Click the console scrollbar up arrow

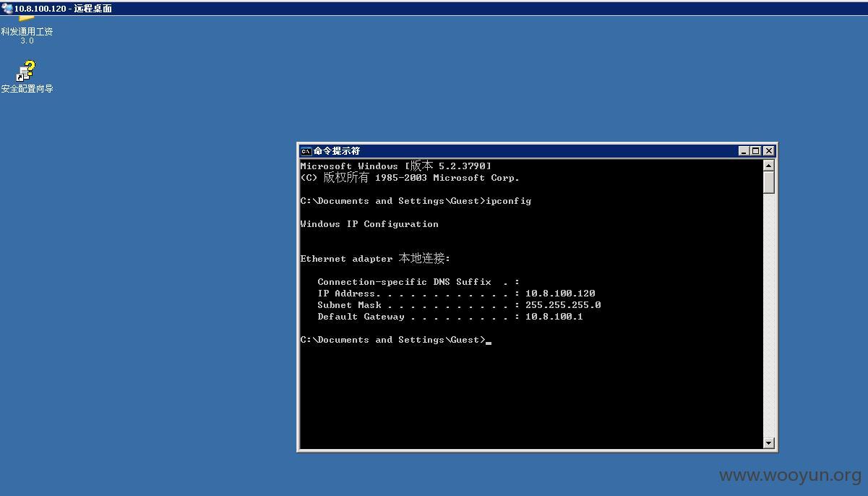click(768, 166)
